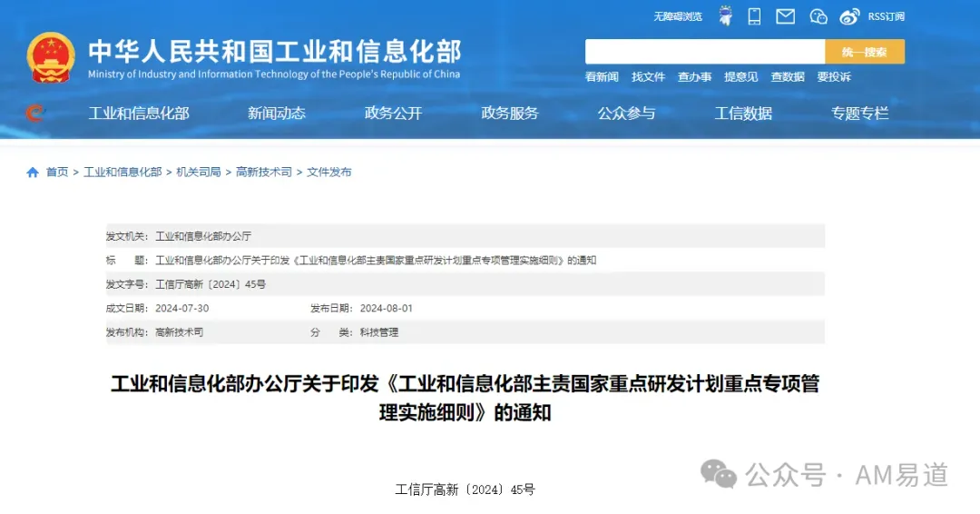The height and width of the screenshot is (514, 980).
Task: Go to 机关司局 breadcrumb link
Action: point(199,172)
